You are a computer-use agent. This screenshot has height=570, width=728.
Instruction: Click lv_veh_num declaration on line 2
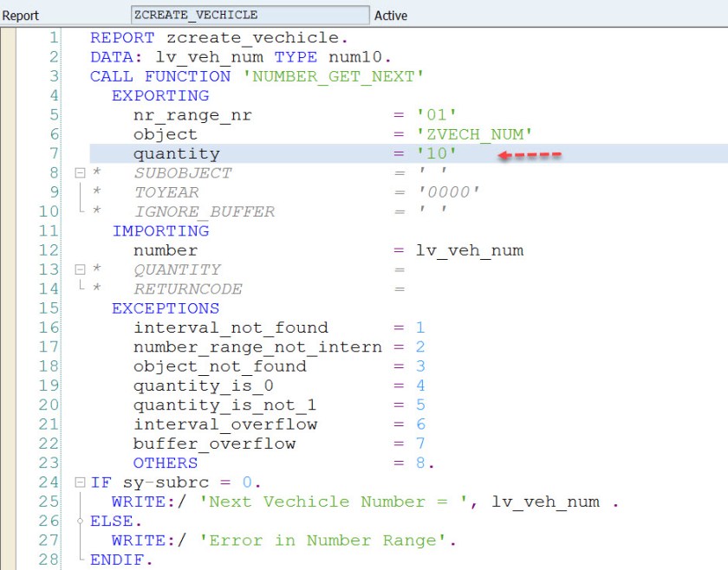click(210, 57)
